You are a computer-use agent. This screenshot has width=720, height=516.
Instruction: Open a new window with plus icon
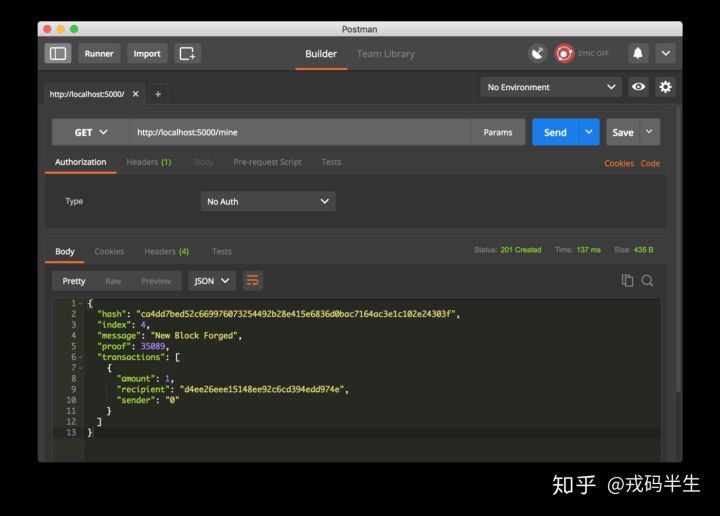(187, 54)
